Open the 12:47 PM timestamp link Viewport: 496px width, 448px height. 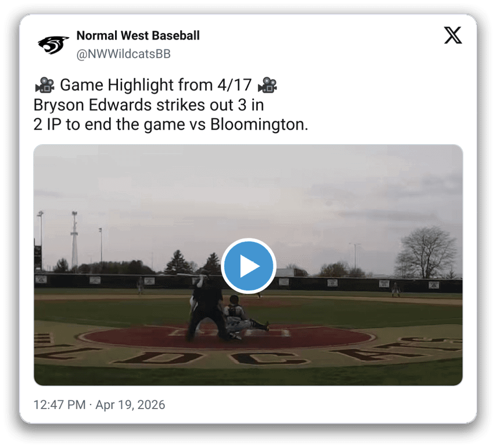click(59, 404)
